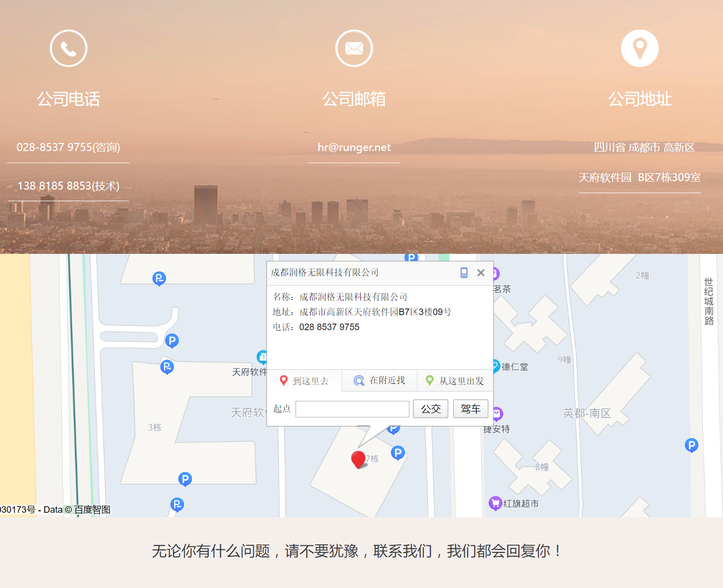Click the red map marker near 7栋
The image size is (723, 588).
(358, 459)
